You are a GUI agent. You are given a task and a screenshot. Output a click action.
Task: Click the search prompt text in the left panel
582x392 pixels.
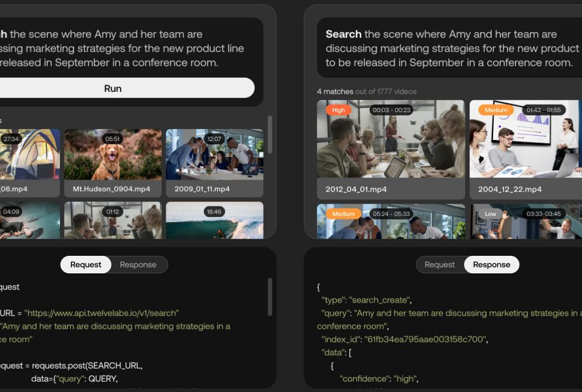click(122, 48)
